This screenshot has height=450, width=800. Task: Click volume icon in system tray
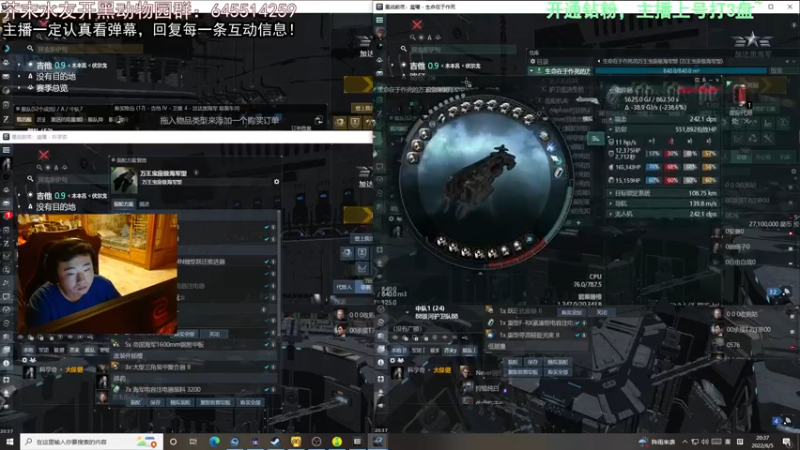click(x=705, y=442)
